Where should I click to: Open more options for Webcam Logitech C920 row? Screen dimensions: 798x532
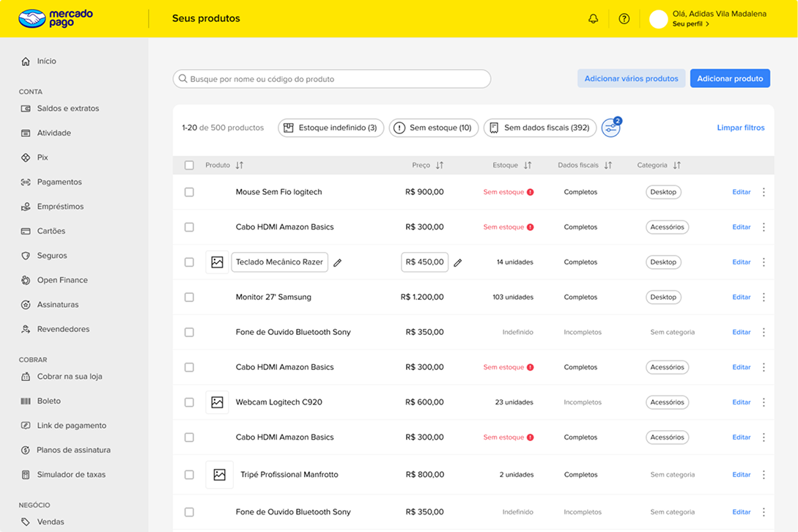pos(764,402)
